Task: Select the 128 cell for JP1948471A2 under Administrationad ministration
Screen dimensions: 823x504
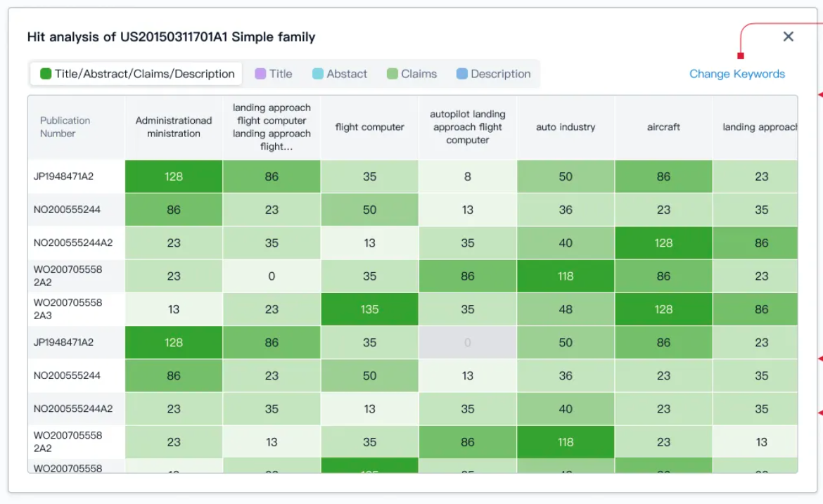Action: pos(173,176)
